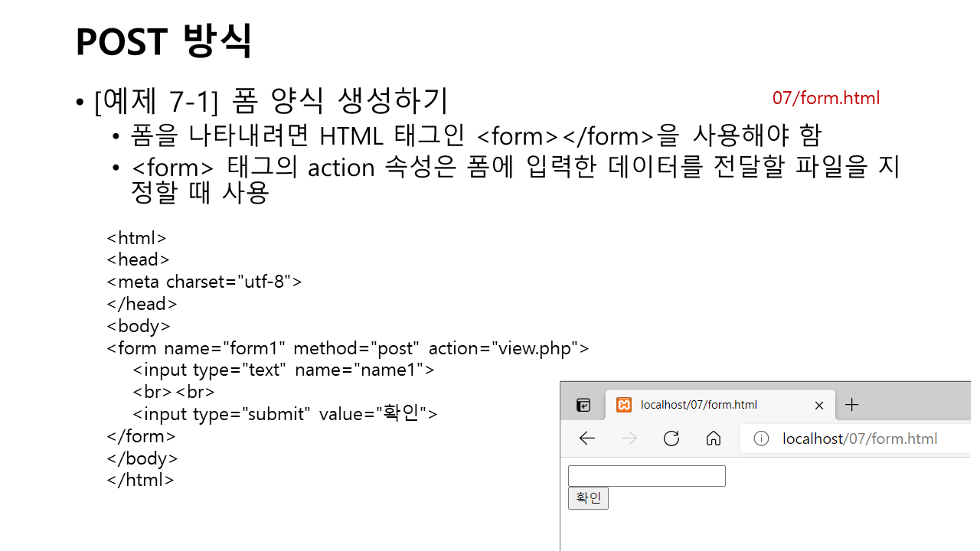980x551 pixels.
Task: Select the localhost/07/form.html browser tab
Action: click(698, 405)
